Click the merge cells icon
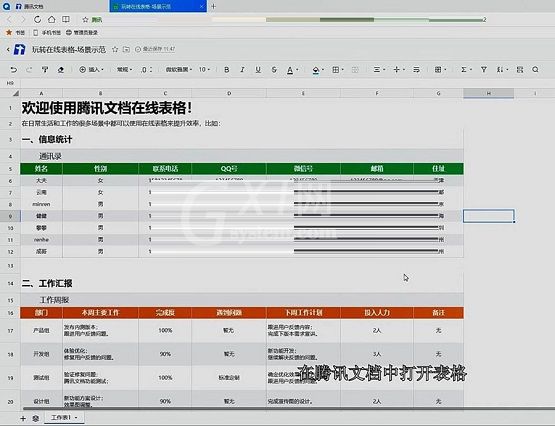 pos(355,70)
